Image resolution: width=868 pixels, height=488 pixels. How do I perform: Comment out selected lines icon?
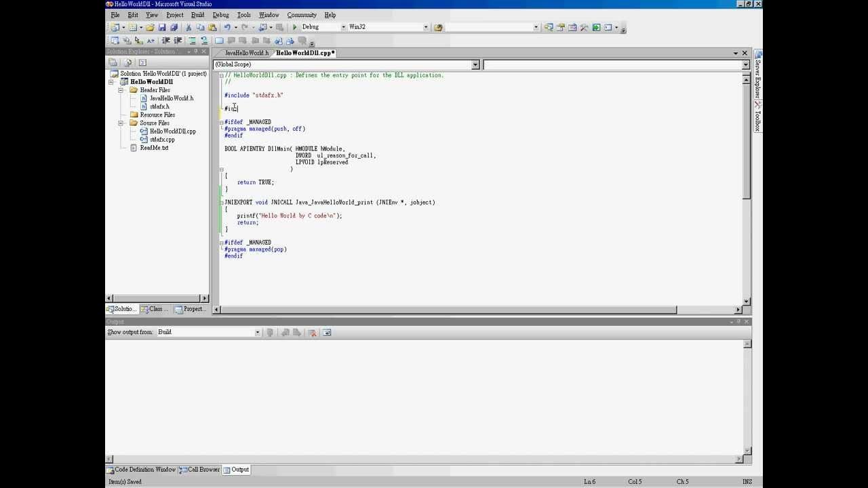coord(192,41)
